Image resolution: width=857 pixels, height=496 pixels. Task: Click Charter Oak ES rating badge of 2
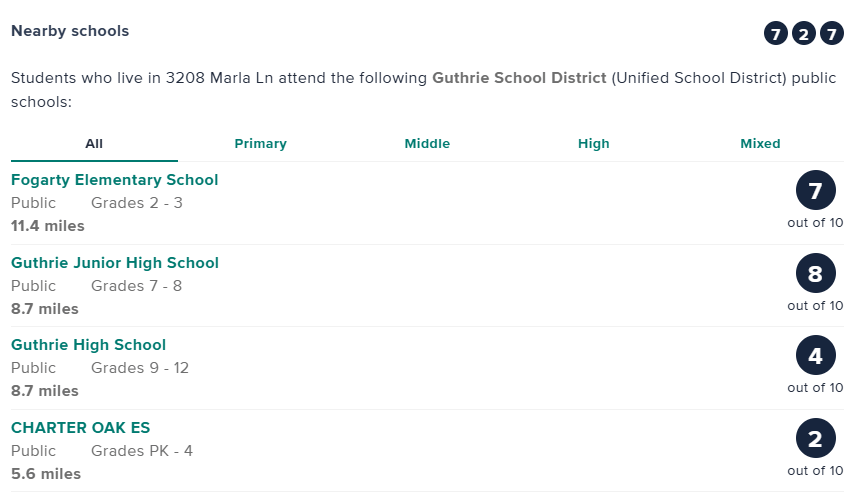815,439
